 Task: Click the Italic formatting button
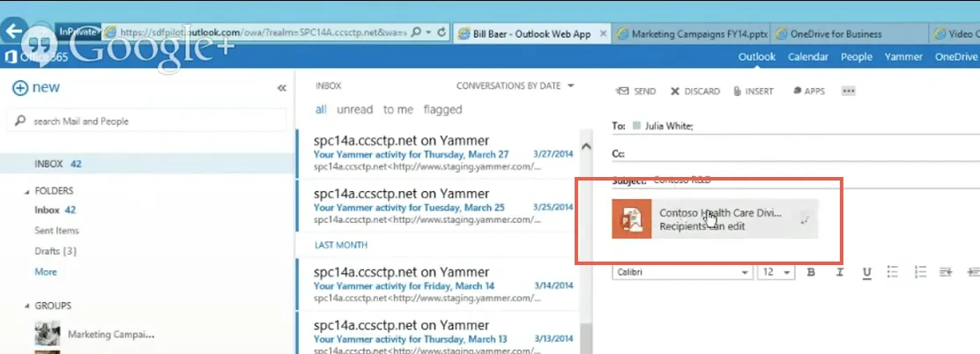839,272
